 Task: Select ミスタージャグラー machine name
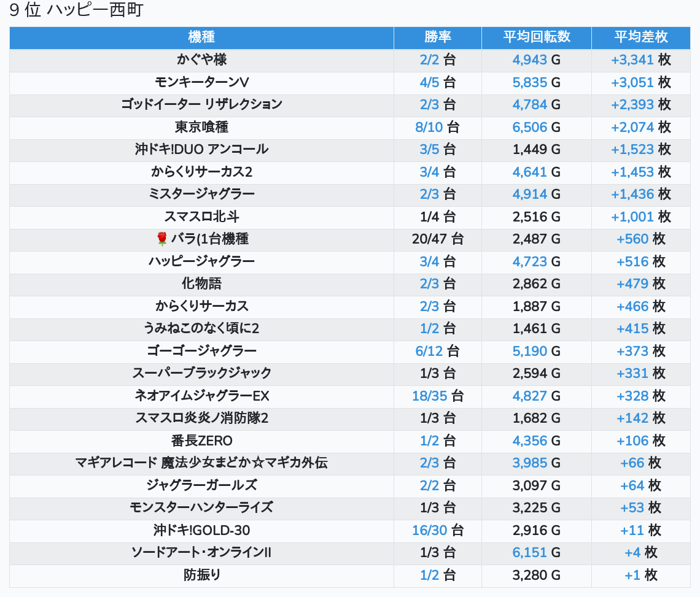coord(201,194)
